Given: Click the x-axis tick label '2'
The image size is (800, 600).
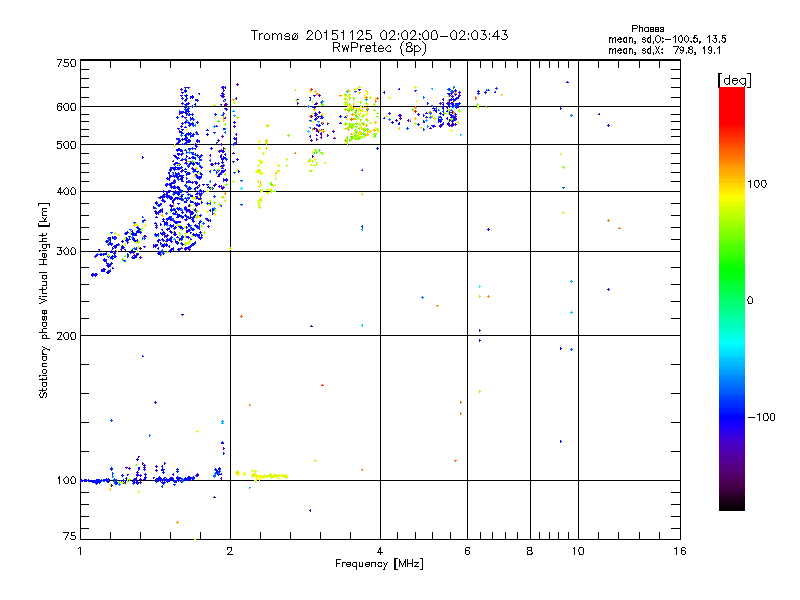Looking at the screenshot, I should [230, 551].
